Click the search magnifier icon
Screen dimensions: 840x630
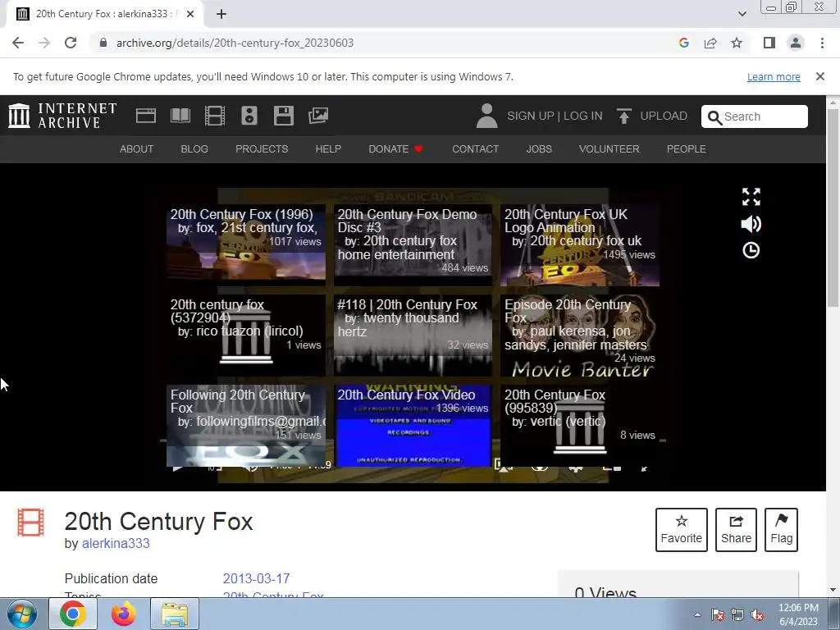coord(714,117)
